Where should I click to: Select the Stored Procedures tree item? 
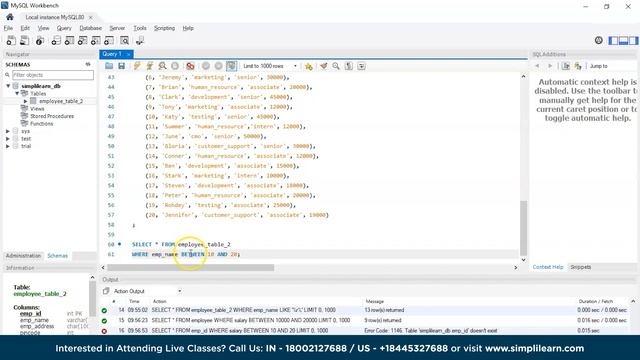(52, 116)
